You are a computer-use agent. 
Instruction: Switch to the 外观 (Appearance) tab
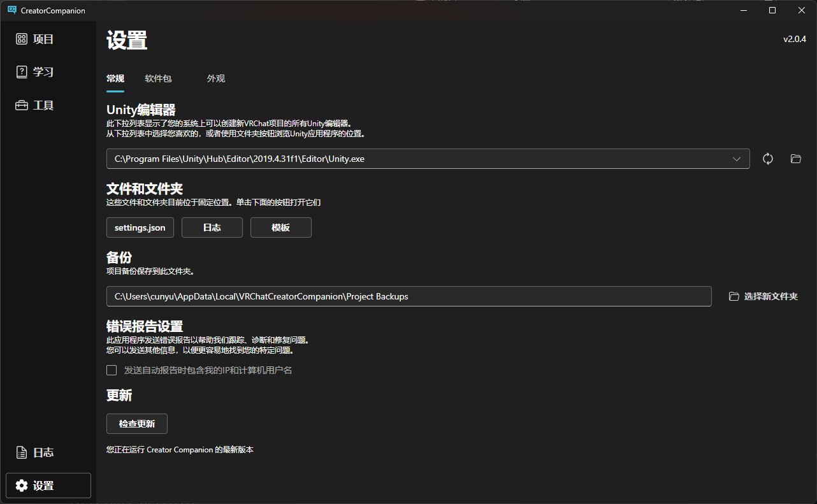coord(216,79)
